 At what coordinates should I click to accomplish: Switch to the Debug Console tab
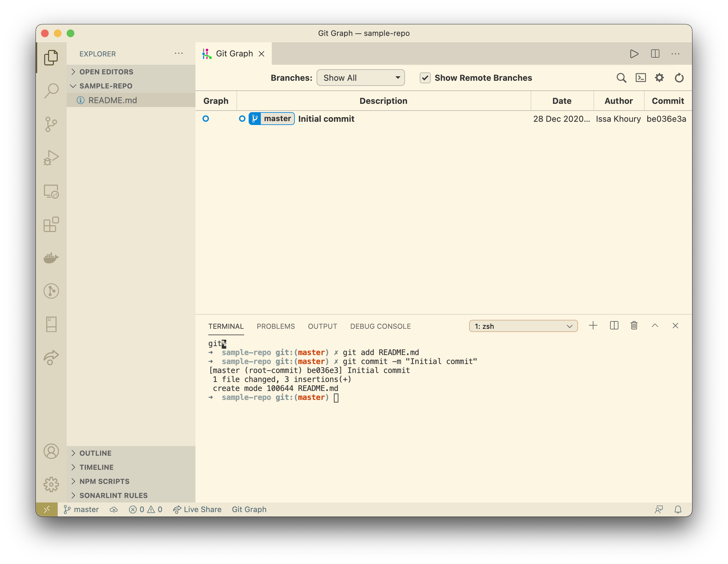click(x=380, y=326)
